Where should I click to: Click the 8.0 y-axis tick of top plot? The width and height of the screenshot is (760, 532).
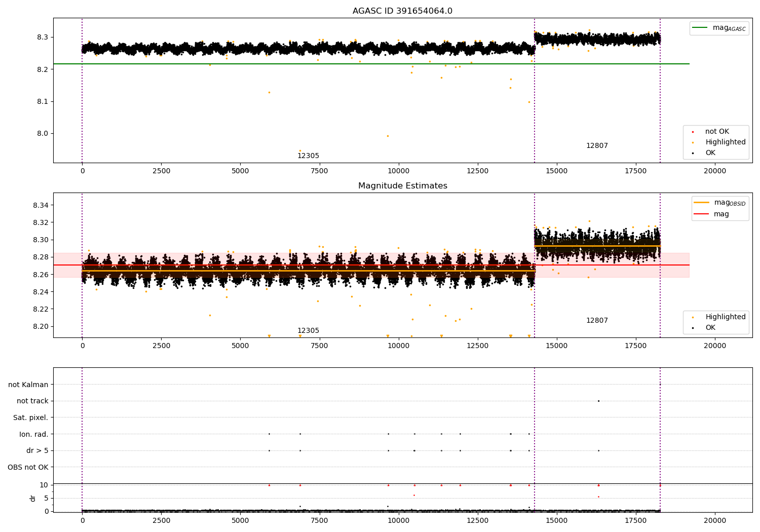(x=43, y=134)
